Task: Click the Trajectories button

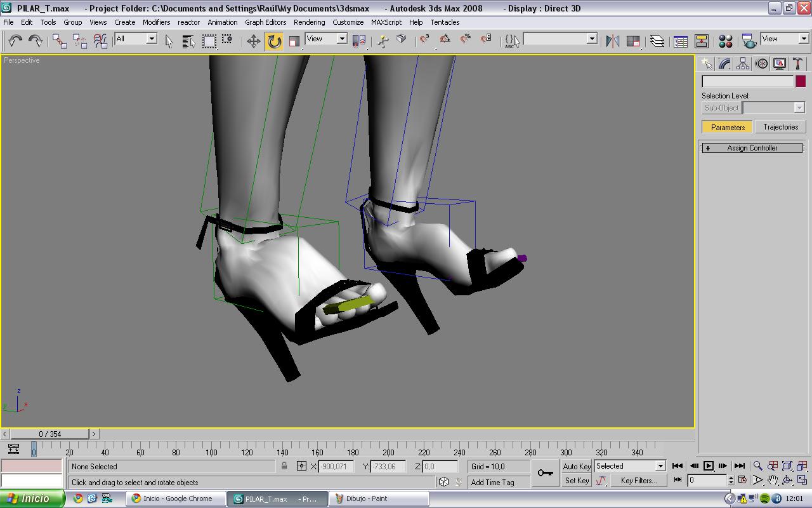Action: coord(780,127)
